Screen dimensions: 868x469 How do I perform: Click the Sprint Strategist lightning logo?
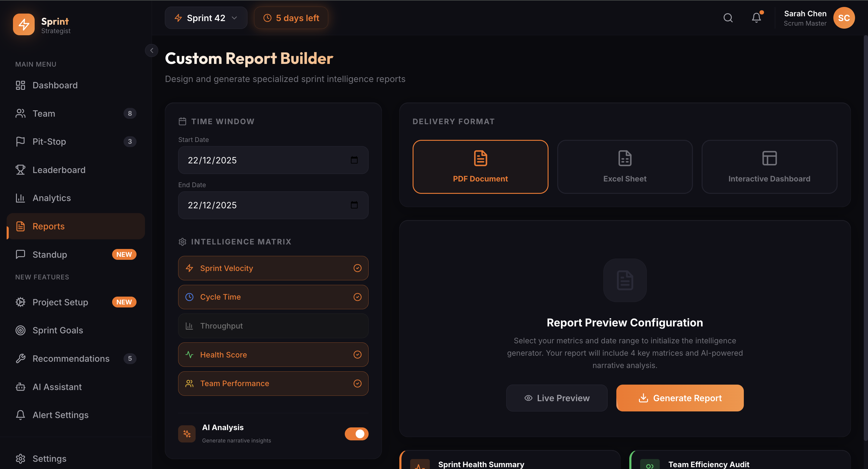(24, 24)
